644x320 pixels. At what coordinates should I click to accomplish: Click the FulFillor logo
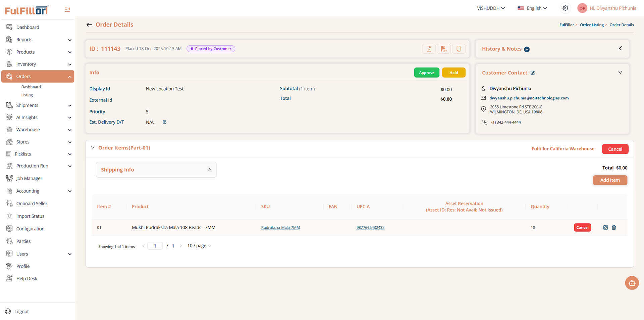tap(27, 10)
